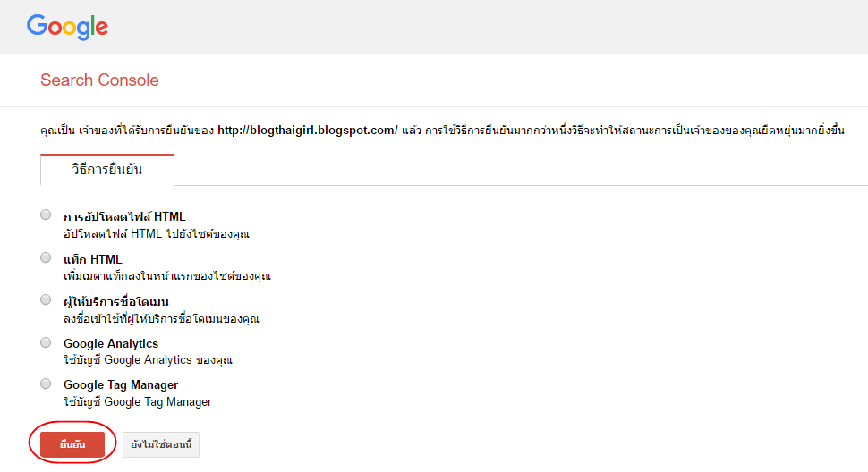Click description ลงชื่อเข้าใช้ที่ผู้ให้บริการชื่อโดเมนของคุณ
868x472 pixels.
(x=161, y=319)
